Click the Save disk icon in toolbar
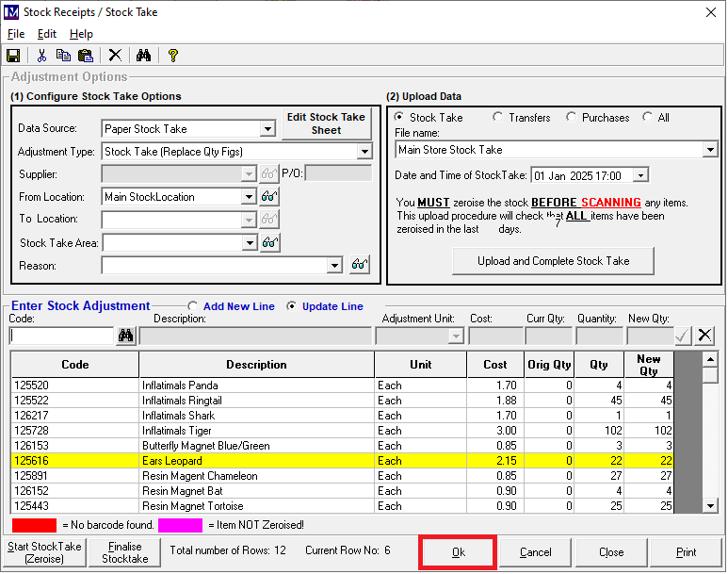Screen dimensions: 728x574 point(13,56)
